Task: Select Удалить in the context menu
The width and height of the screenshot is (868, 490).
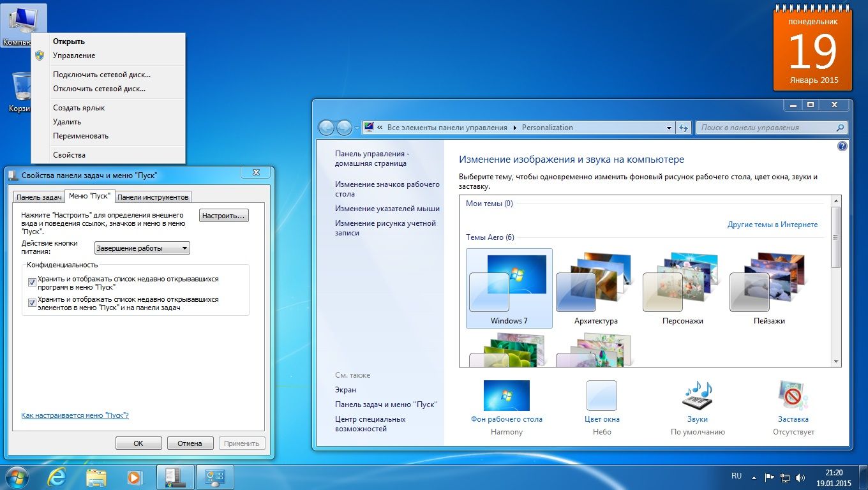Action: [x=108, y=122]
